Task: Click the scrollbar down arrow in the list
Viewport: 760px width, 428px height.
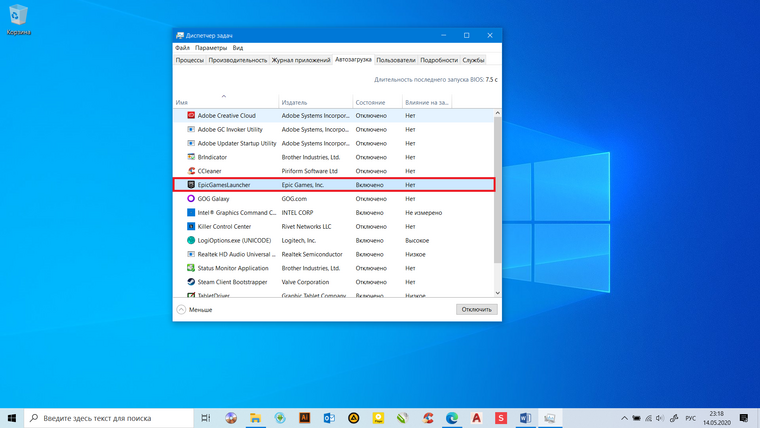Action: [497, 293]
